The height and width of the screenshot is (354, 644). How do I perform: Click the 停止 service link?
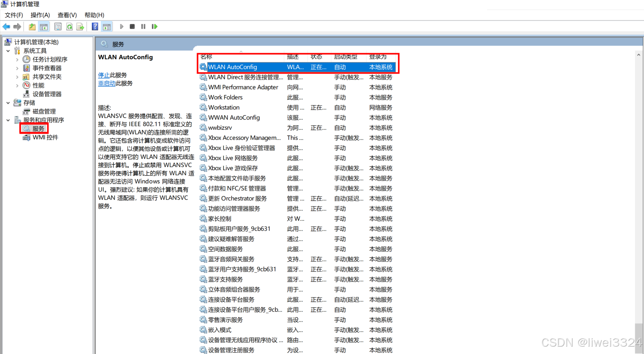tap(104, 75)
